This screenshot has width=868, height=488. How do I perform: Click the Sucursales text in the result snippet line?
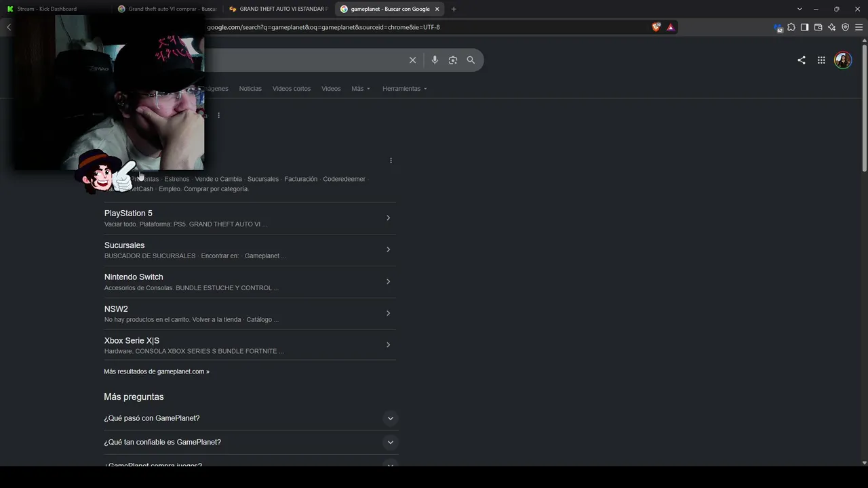tap(263, 179)
